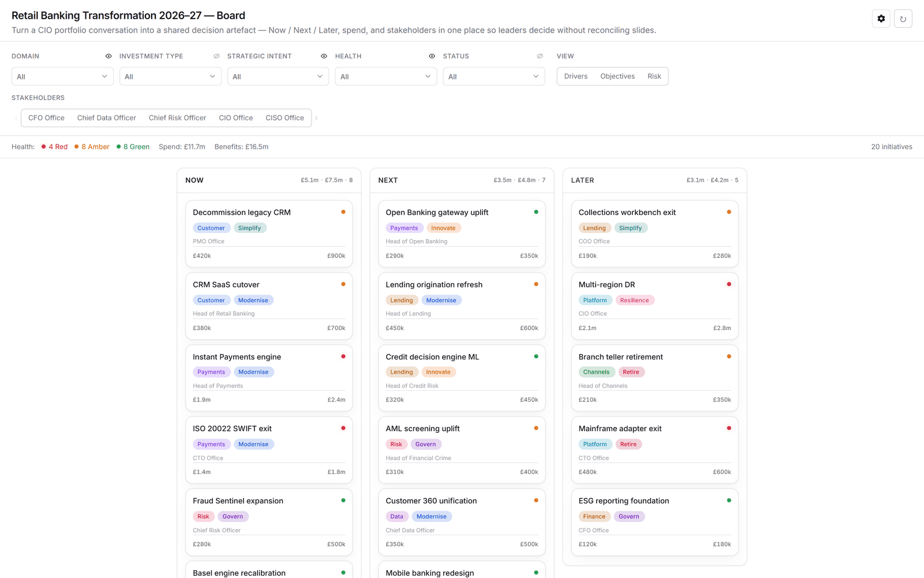Viewport: 924px width, 578px height.
Task: Click the green health dot on Basel engine recalibration
Action: [x=343, y=573]
